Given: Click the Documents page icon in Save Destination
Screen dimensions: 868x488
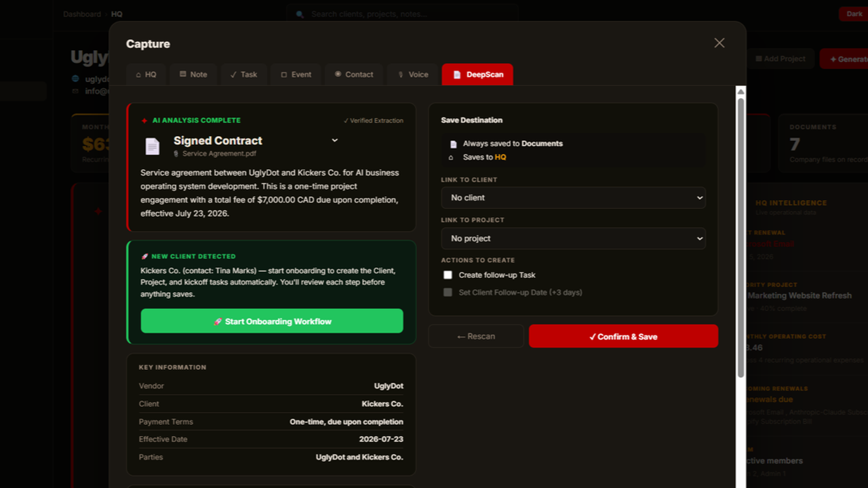Looking at the screenshot, I should (454, 144).
